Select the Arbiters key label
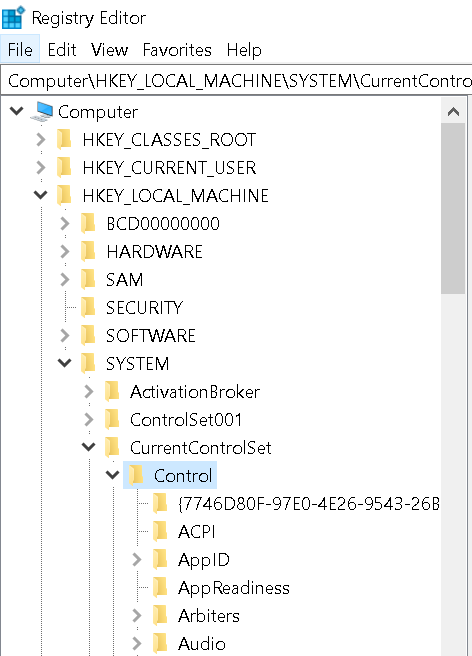The image size is (472, 656). 209,616
